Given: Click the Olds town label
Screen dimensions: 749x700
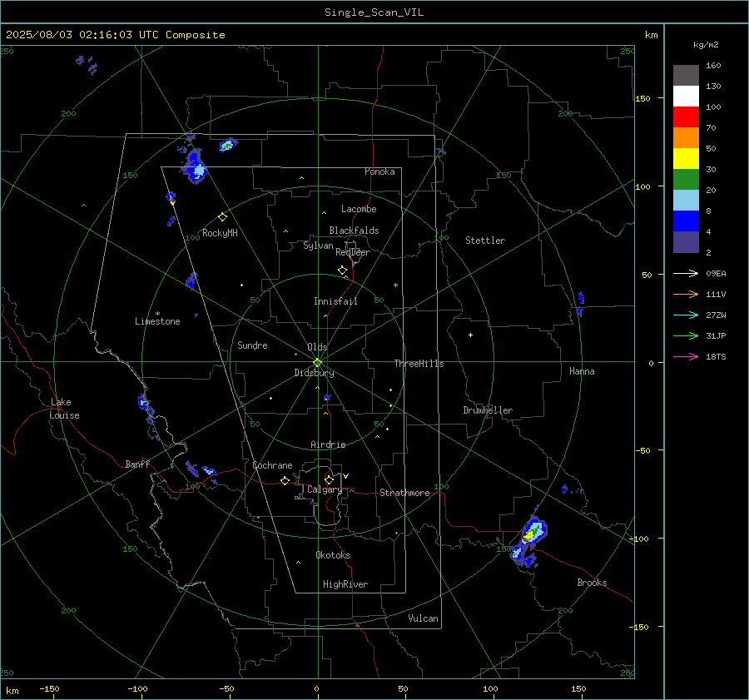Looking at the screenshot, I should 317,347.
